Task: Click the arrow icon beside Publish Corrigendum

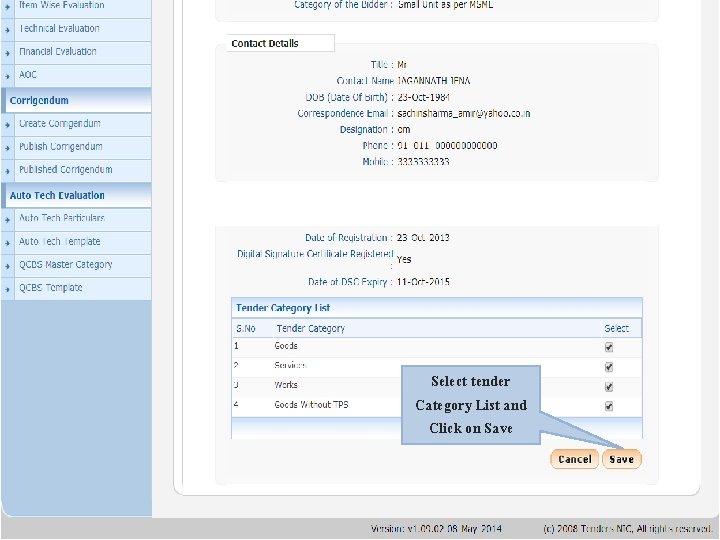Action: [x=7, y=148]
